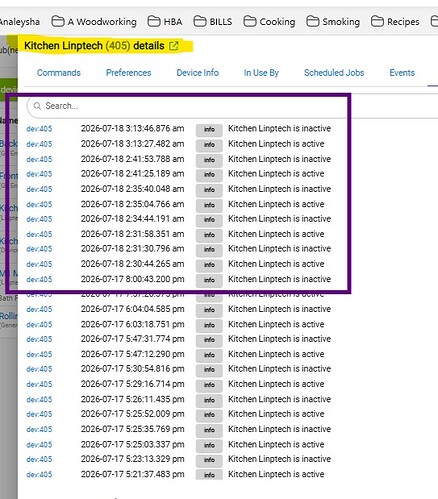Switch to the Commands tab
The height and width of the screenshot is (499, 438).
pos(59,73)
